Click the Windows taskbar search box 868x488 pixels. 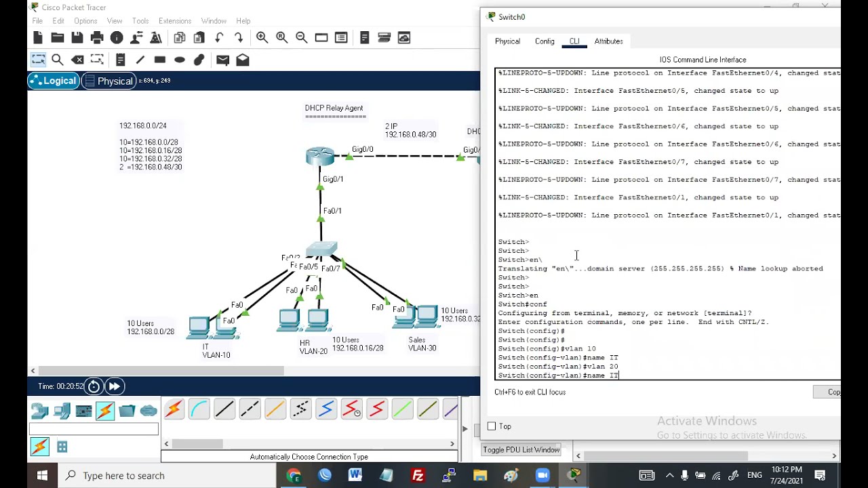tap(167, 476)
